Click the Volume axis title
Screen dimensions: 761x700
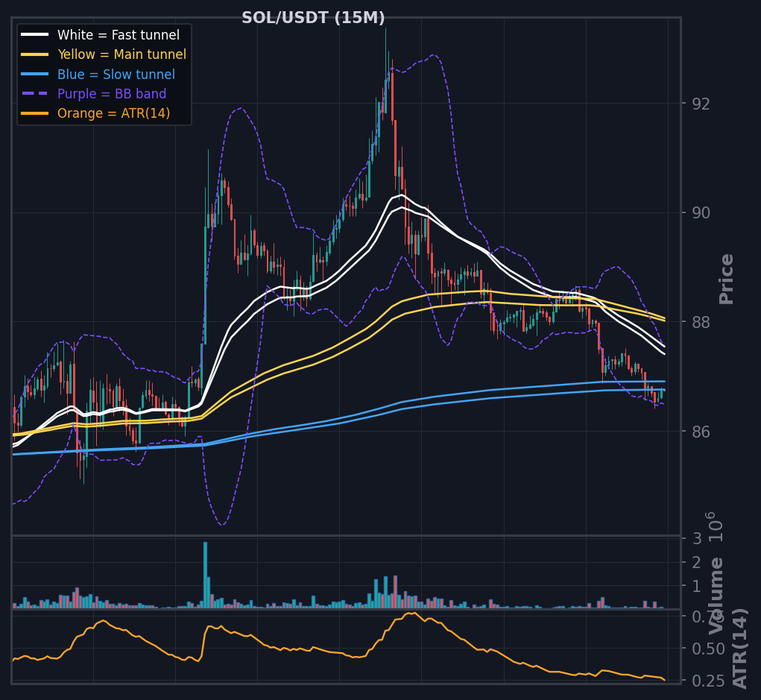pos(716,596)
